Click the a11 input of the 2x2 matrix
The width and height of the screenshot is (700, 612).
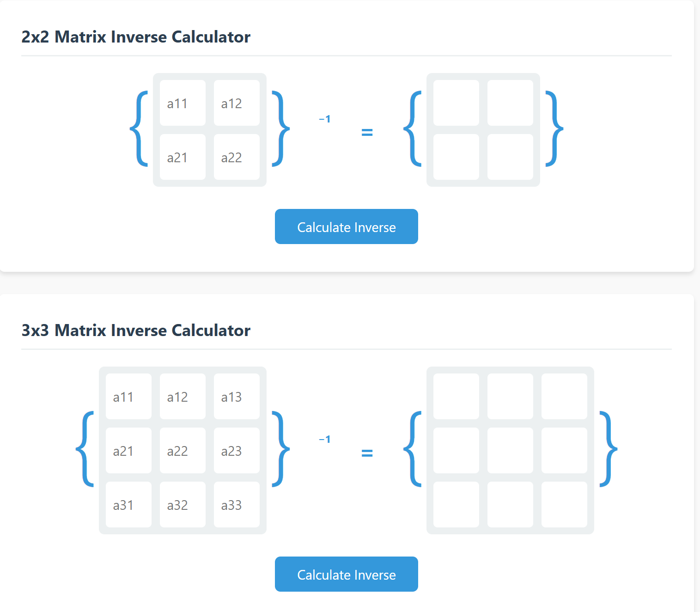click(182, 103)
